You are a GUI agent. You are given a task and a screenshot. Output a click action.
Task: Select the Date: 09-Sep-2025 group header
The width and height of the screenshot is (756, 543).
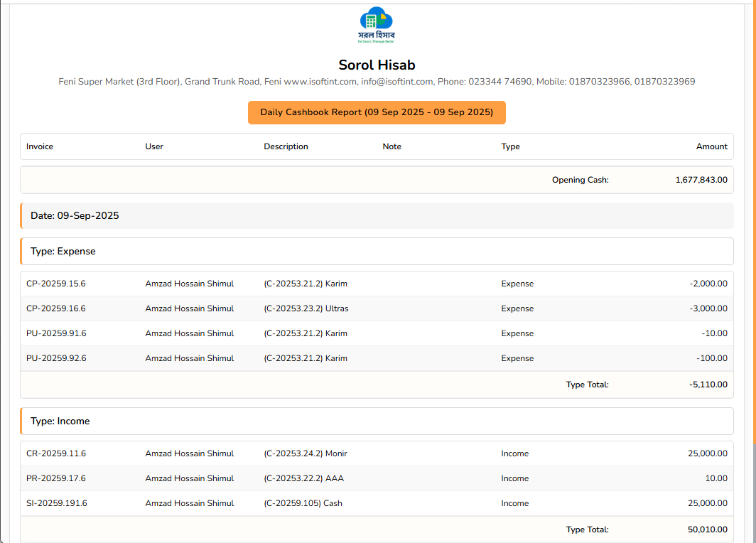75,215
